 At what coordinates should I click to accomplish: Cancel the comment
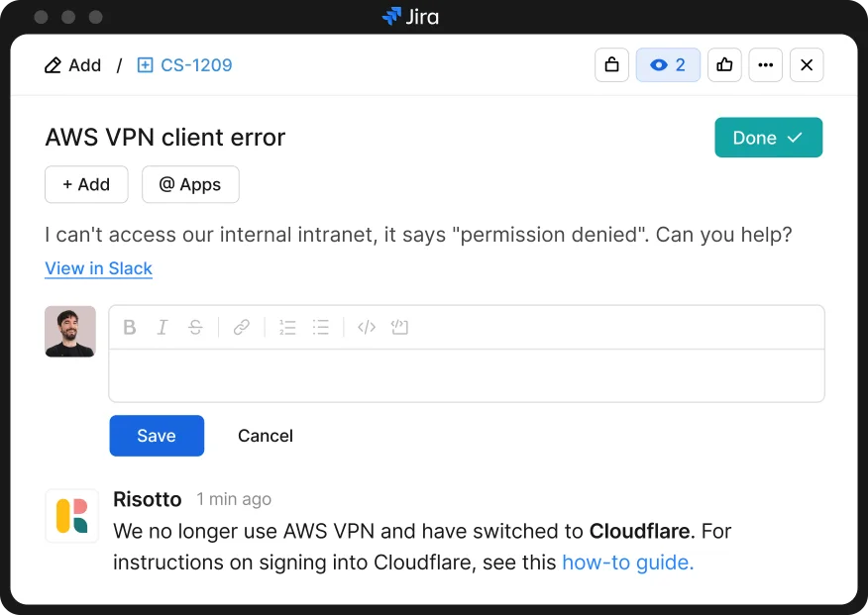click(x=266, y=436)
